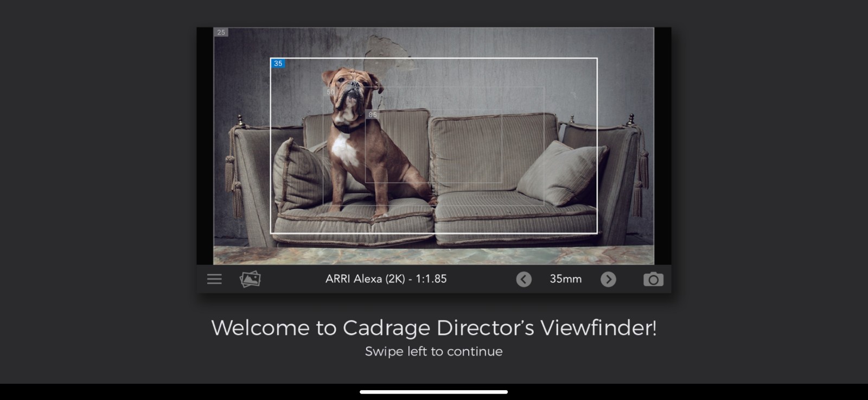Select the 85 frame label
Viewport: 868px width, 400px height.
(372, 115)
